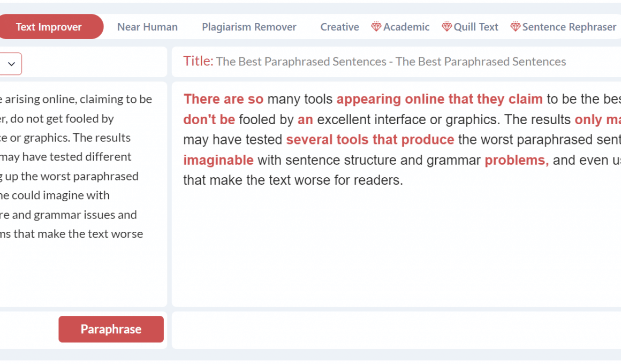The image size is (621, 364).
Task: Click the highlighted phrase "several tools that produce"
Action: point(370,140)
